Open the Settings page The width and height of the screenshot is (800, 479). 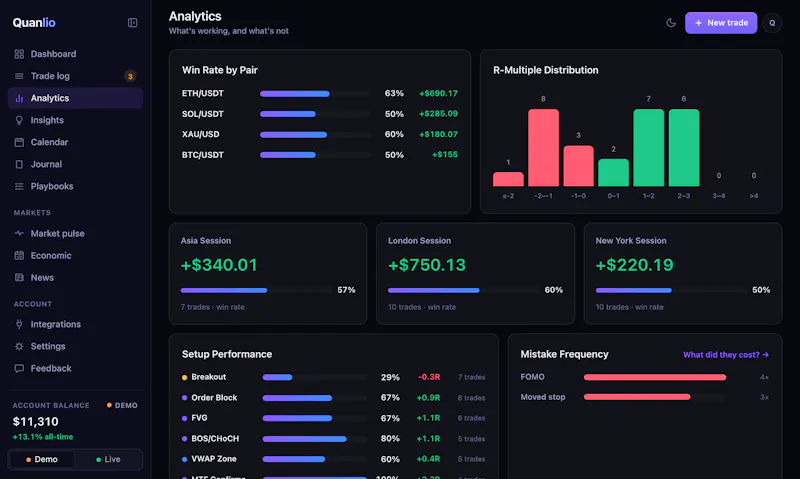click(75, 346)
